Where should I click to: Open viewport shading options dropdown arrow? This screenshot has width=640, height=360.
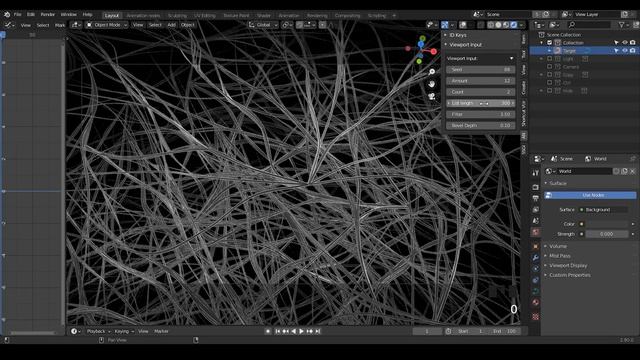coord(522,25)
